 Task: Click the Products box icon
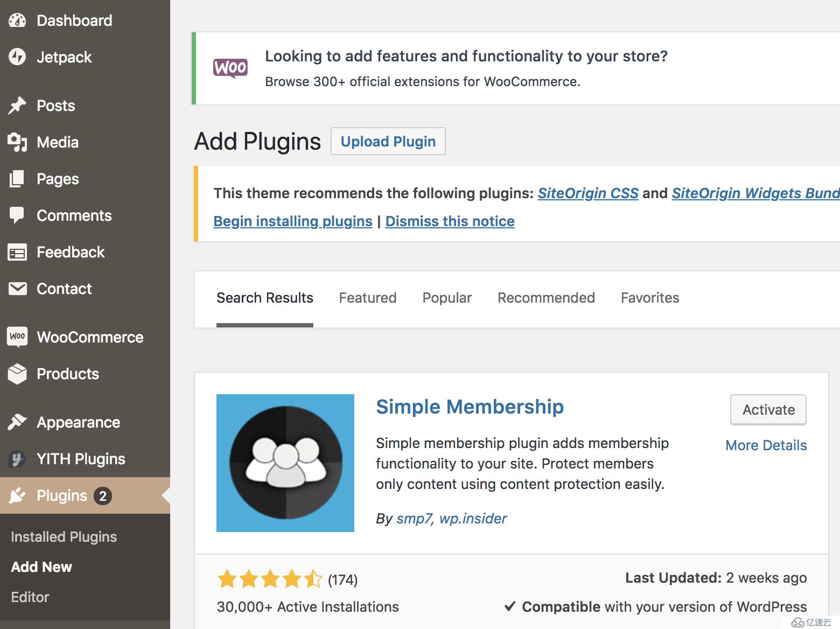pos(17,374)
